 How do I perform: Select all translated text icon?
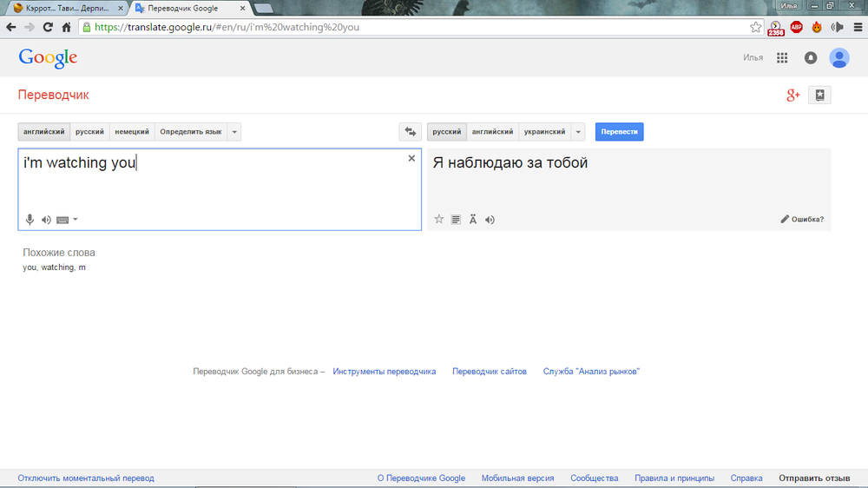tap(456, 220)
